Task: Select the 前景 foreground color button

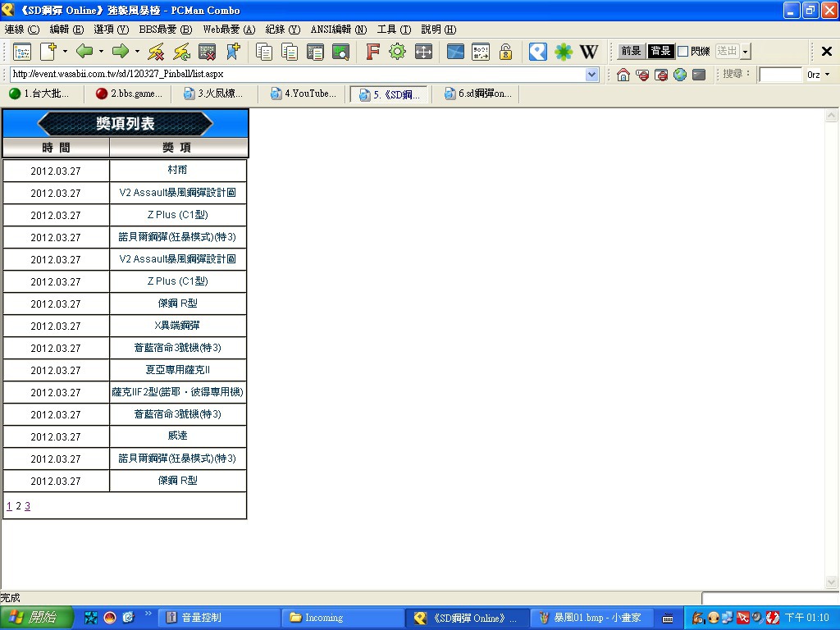Action: (631, 52)
